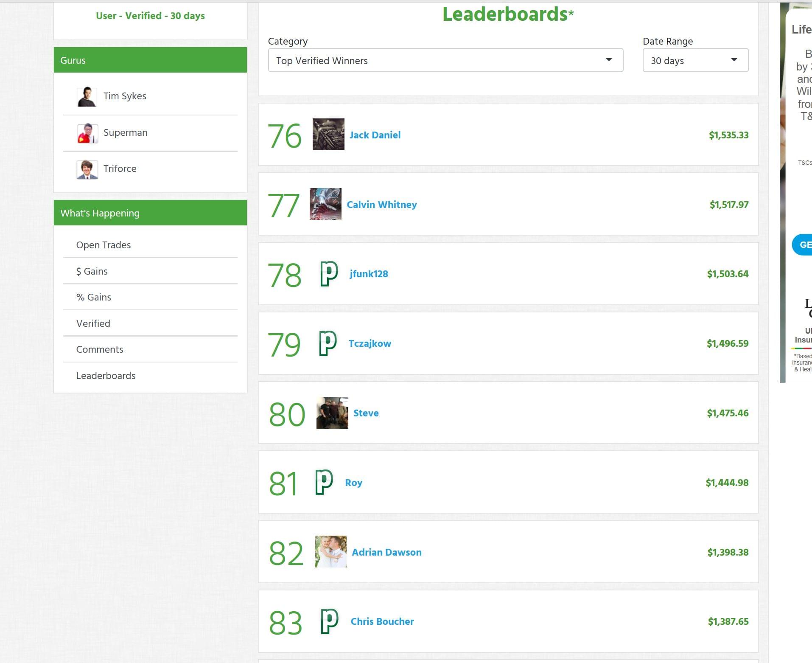Screen dimensions: 812x663
Task: Expand the Date Range dropdown
Action: pyautogui.click(x=695, y=60)
